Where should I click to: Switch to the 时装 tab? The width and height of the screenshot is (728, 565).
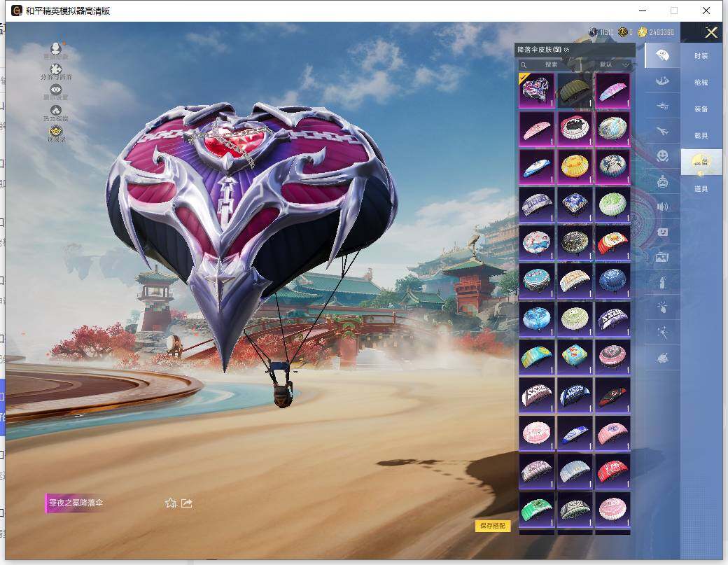pyautogui.click(x=701, y=55)
